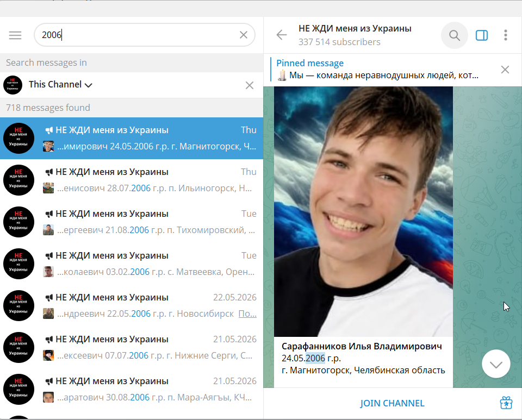522x420 pixels.
Task: Click photo thumbnail in the 28.07.2006 result
Action: click(x=48, y=188)
